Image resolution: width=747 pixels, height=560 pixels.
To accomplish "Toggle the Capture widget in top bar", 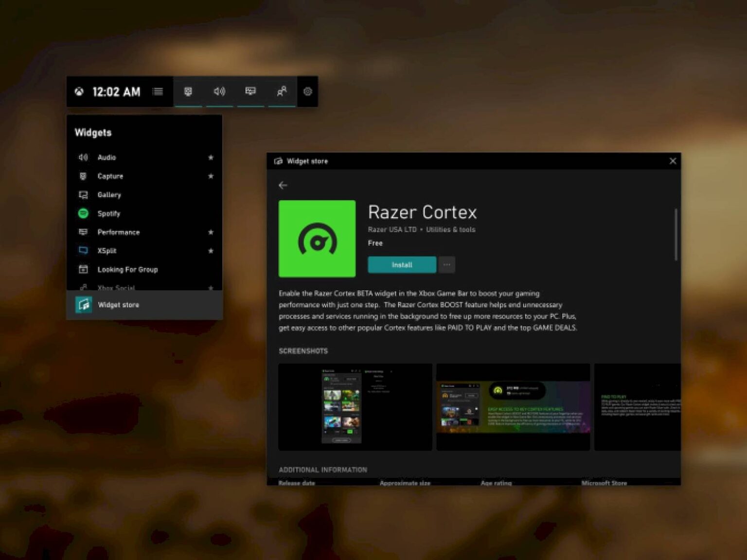I will coord(188,91).
